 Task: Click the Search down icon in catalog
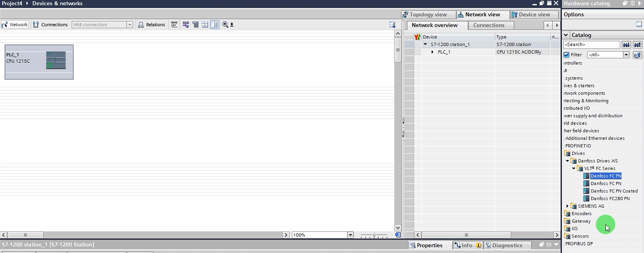click(626, 45)
